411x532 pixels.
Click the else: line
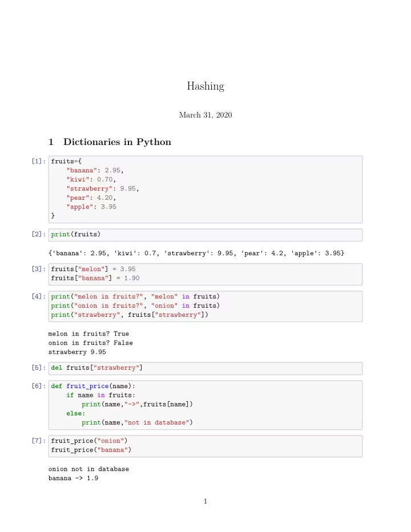(x=76, y=414)
